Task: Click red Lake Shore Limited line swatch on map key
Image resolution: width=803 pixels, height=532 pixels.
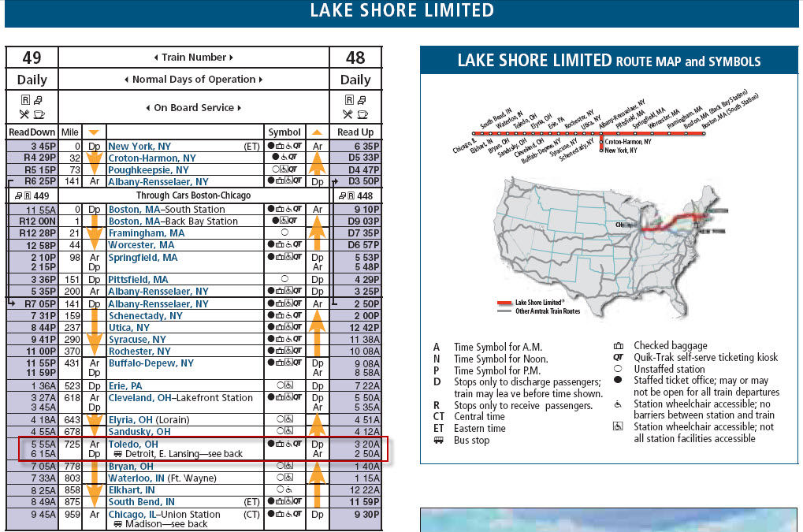Action: tap(504, 303)
